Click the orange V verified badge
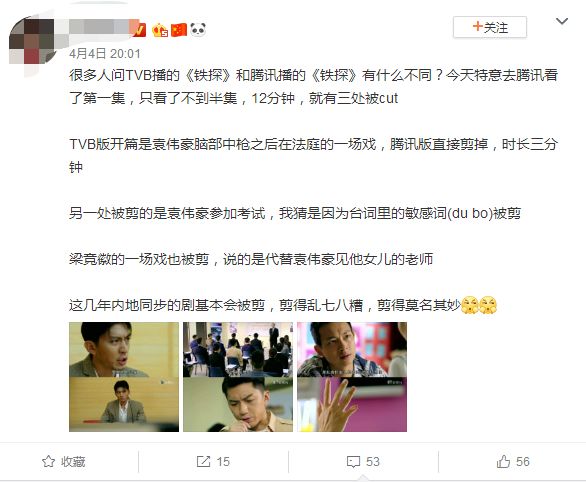 tap(139, 29)
